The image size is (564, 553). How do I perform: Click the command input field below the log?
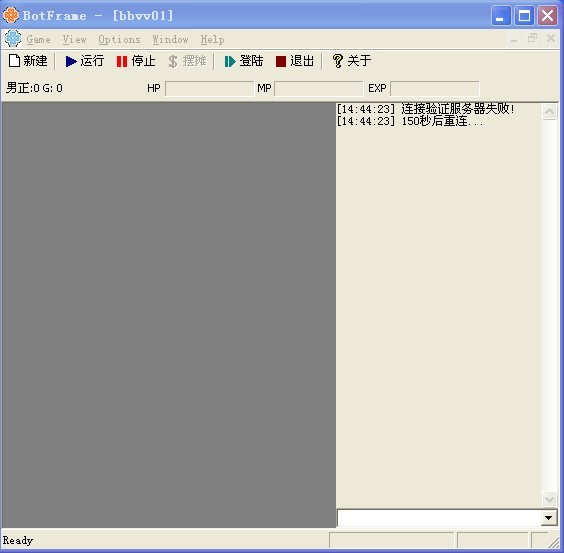[439, 518]
